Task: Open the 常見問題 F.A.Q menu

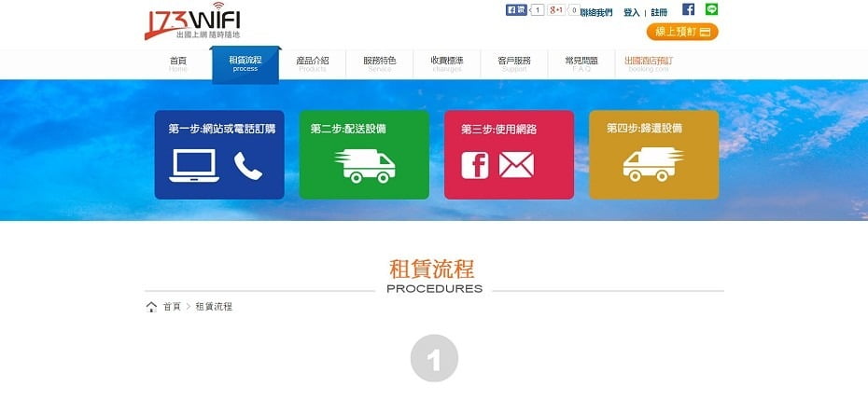Action: [581, 63]
